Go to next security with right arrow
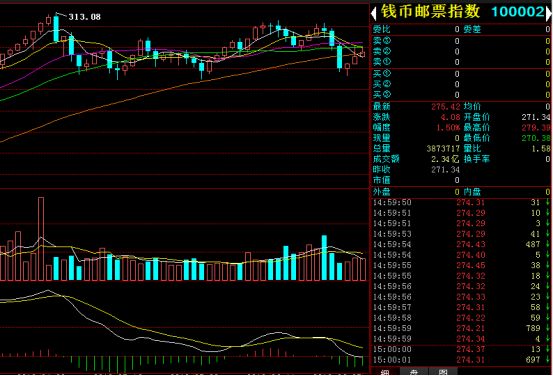 click(x=549, y=13)
